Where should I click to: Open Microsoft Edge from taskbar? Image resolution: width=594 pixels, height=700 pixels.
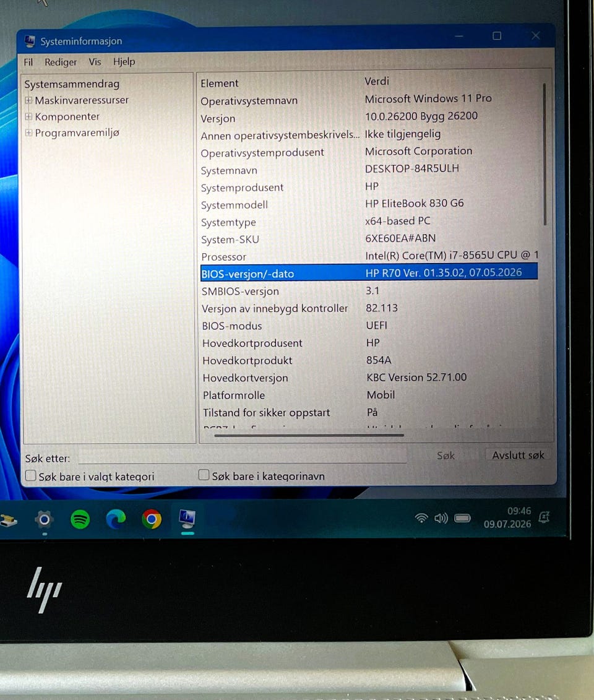pos(116,519)
